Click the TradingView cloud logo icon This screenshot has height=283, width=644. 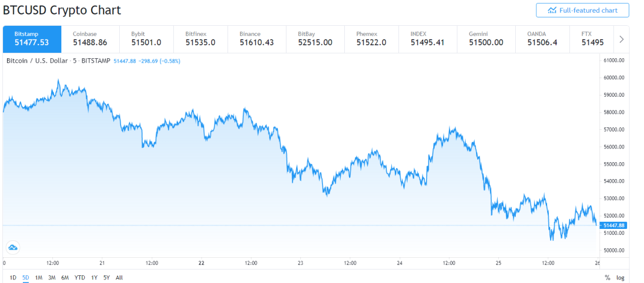pyautogui.click(x=13, y=248)
